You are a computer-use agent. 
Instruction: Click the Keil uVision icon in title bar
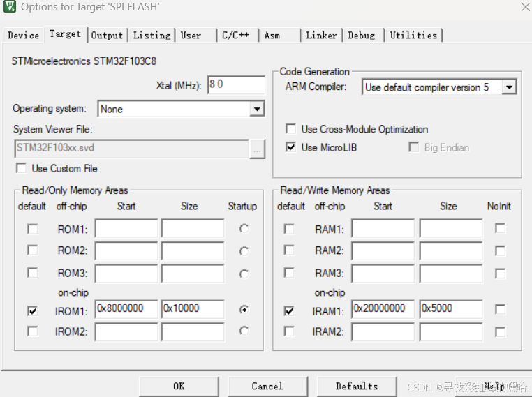pos(10,6)
